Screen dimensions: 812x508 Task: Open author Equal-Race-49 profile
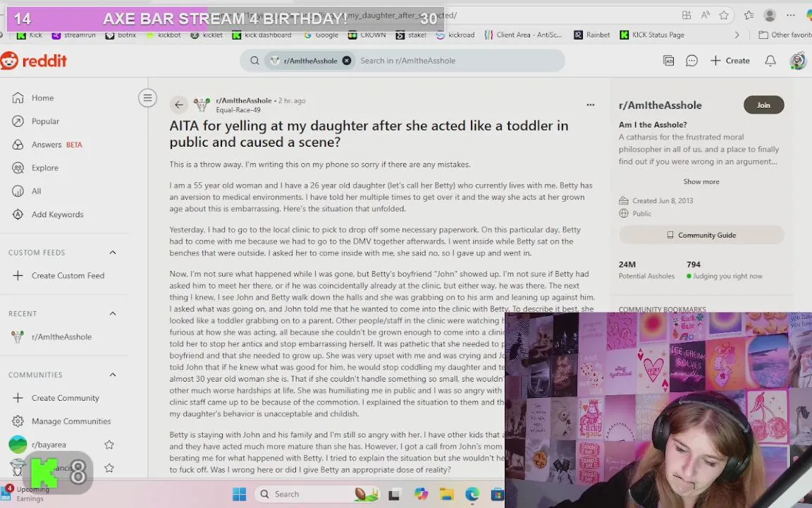(238, 110)
